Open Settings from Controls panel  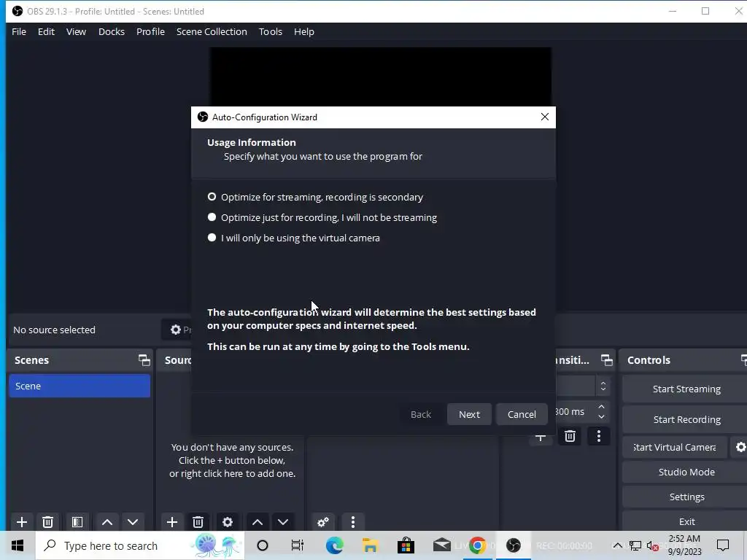(x=686, y=497)
